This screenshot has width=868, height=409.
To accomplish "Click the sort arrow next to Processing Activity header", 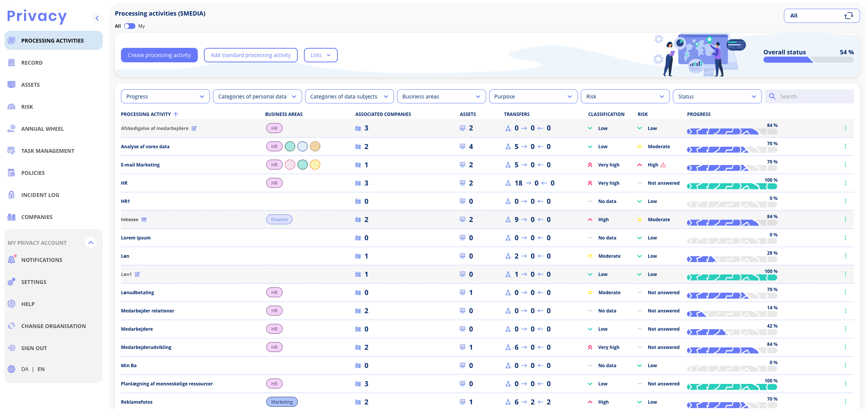I will pos(176,114).
